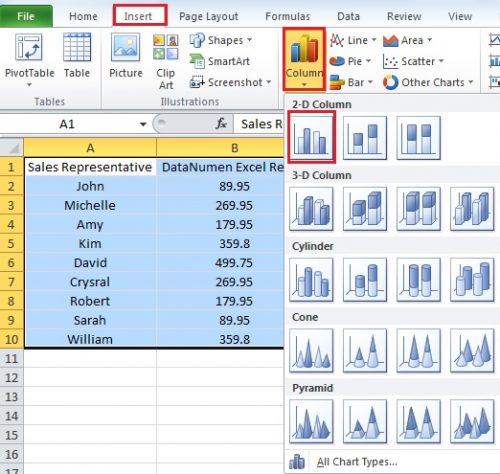
Task: Switch to the Formulas tab
Action: (288, 16)
